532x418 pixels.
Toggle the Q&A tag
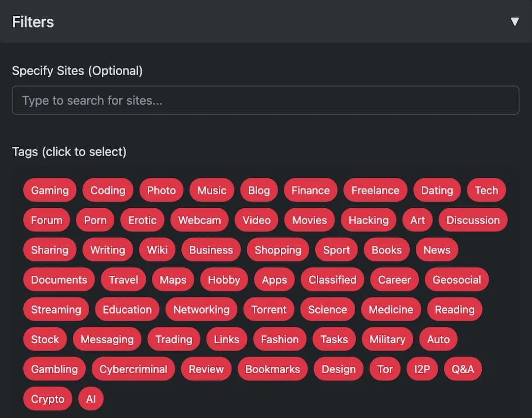pyautogui.click(x=463, y=369)
